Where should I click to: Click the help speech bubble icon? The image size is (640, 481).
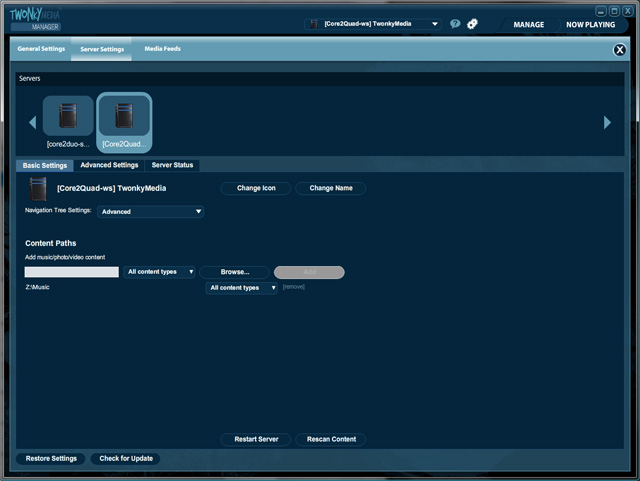[455, 24]
